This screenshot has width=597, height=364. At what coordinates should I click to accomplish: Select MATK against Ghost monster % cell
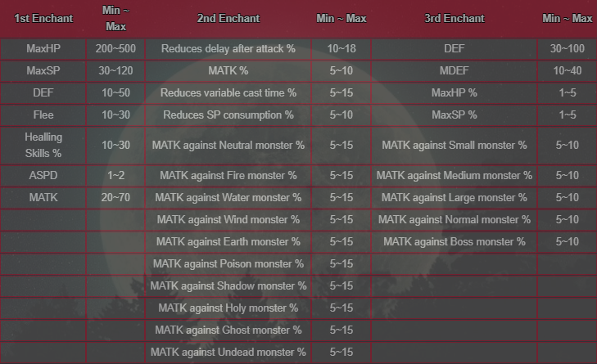coord(228,330)
